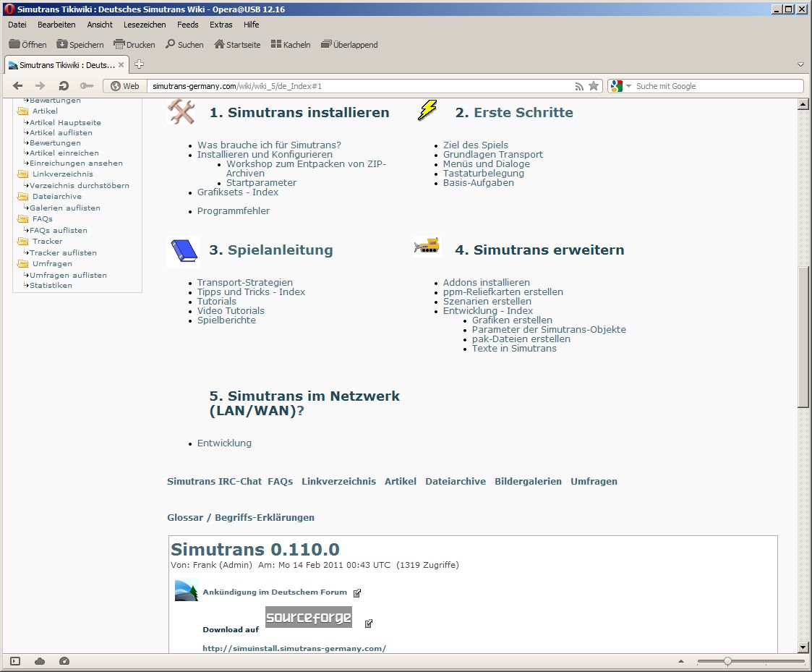Open the new tab plus button
Image resolution: width=812 pixels, height=672 pixels.
(140, 64)
